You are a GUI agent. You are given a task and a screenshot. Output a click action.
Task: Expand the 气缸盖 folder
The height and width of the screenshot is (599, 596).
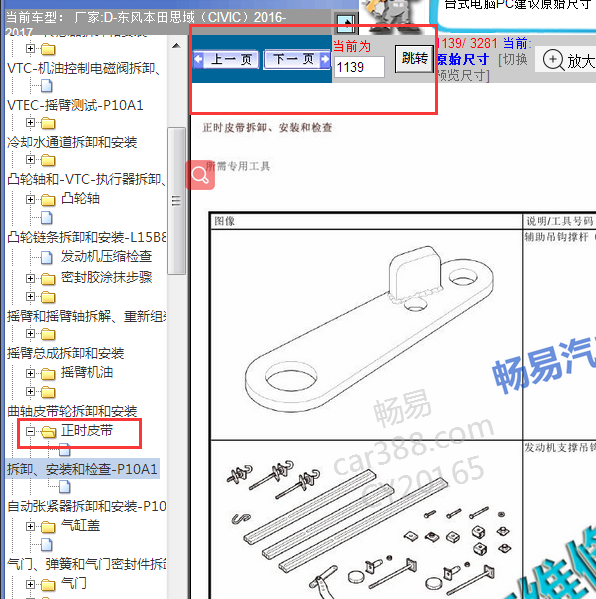[x=31, y=526]
